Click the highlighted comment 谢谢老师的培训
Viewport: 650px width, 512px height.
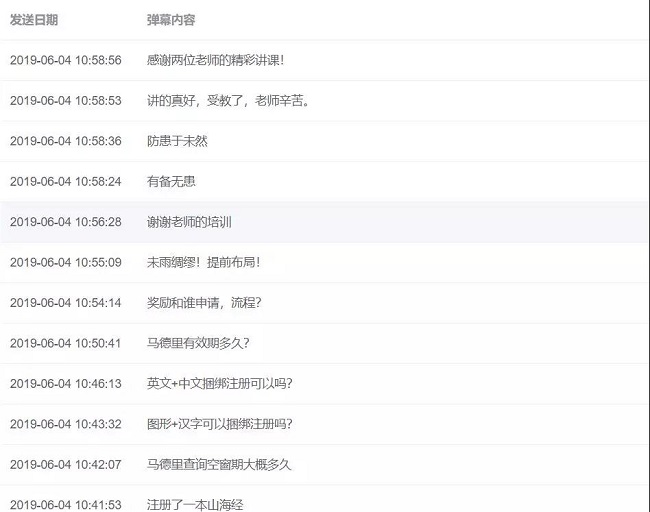coord(190,222)
